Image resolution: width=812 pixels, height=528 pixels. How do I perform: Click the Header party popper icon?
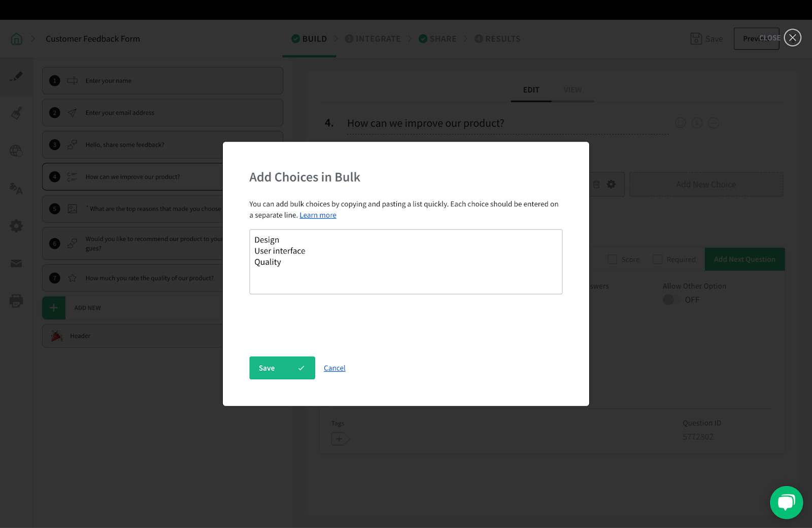pos(57,336)
